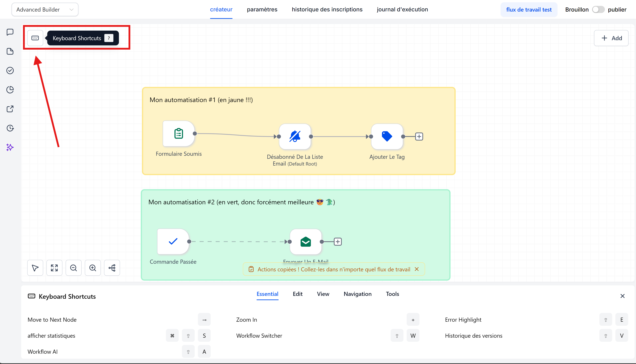Click Workflow AI shortcut label
The image size is (636, 364).
pyautogui.click(x=42, y=352)
